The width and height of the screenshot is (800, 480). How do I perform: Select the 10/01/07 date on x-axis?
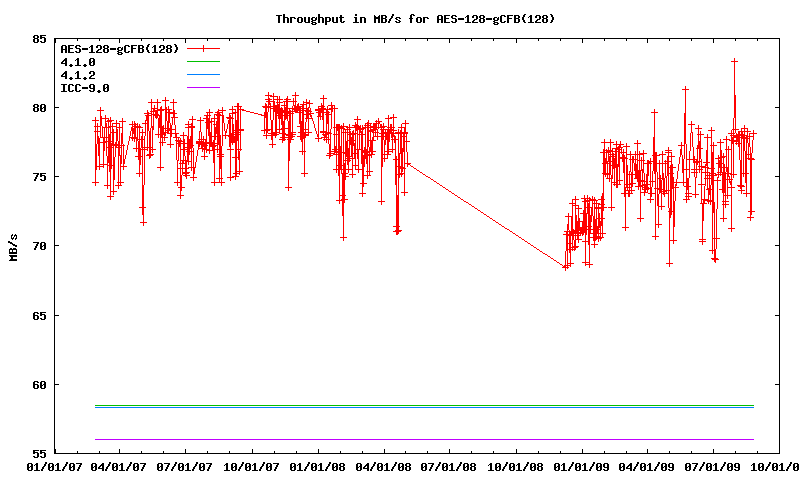[x=252, y=466]
